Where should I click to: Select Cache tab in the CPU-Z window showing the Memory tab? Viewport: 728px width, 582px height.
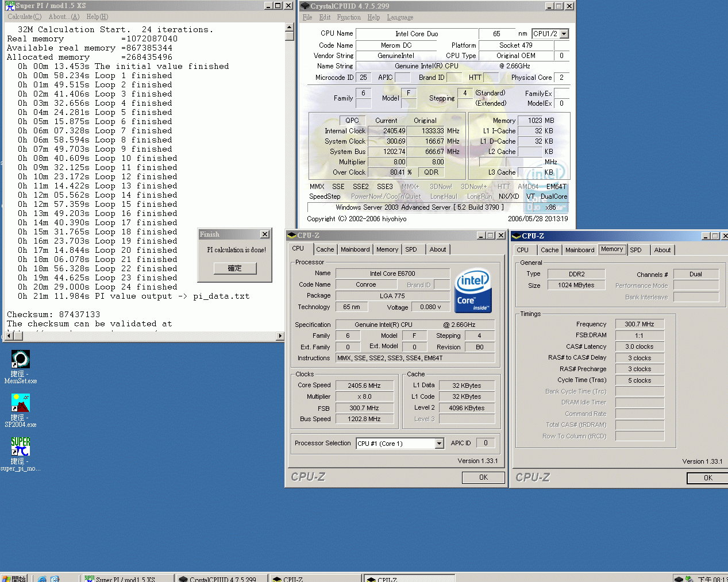549,250
